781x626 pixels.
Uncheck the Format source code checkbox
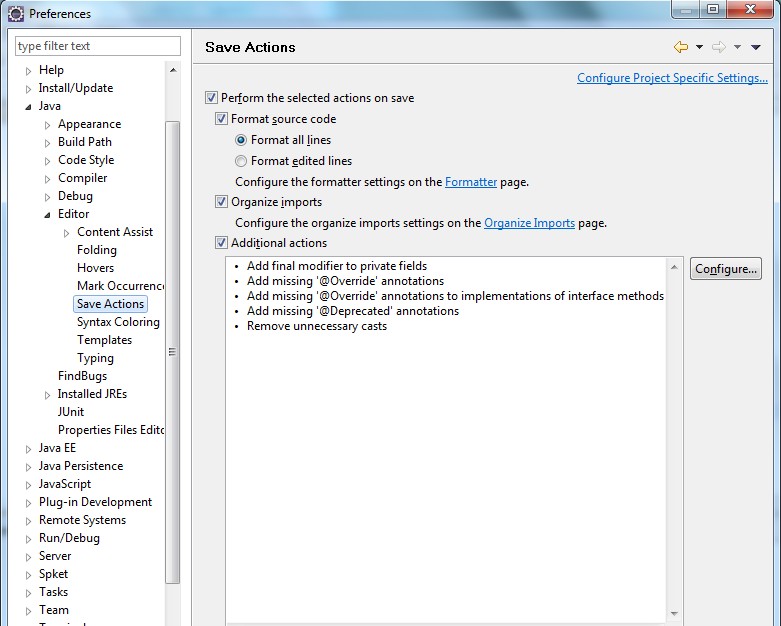click(x=222, y=119)
